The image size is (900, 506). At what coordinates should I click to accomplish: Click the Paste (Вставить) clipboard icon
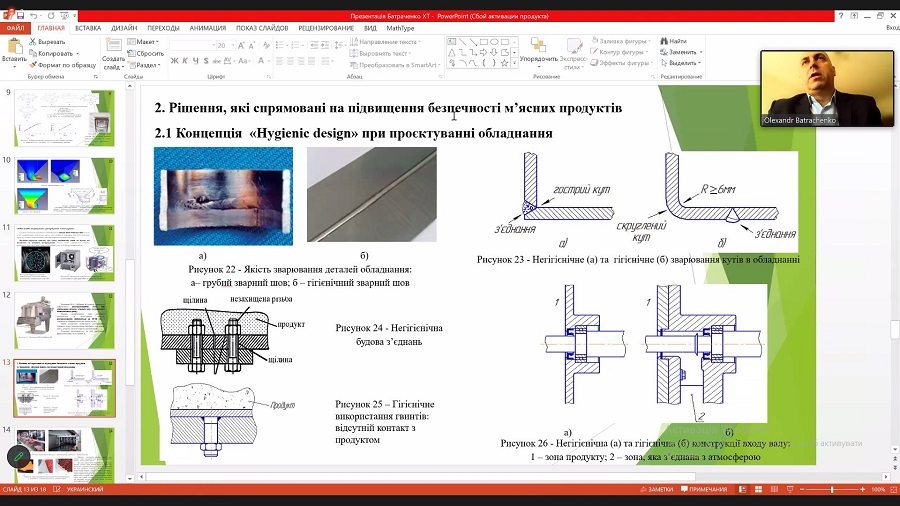click(14, 48)
